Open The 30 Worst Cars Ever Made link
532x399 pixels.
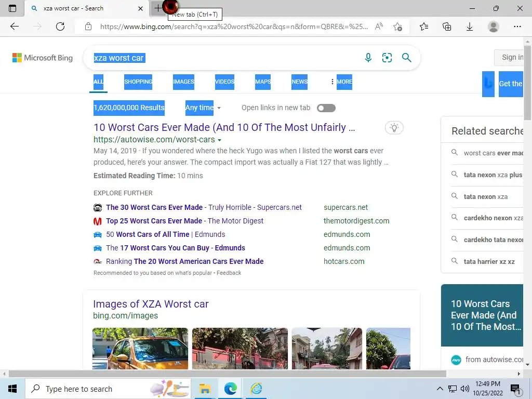(x=204, y=207)
